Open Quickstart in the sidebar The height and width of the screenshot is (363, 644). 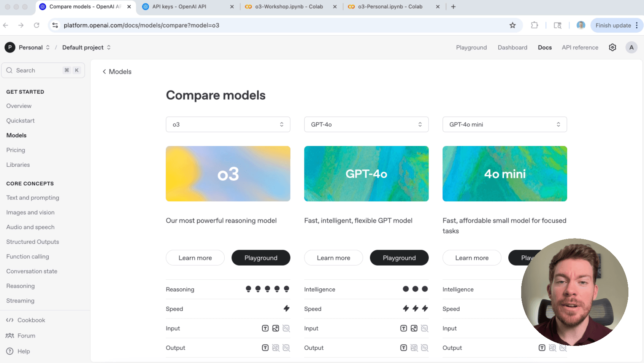click(21, 121)
